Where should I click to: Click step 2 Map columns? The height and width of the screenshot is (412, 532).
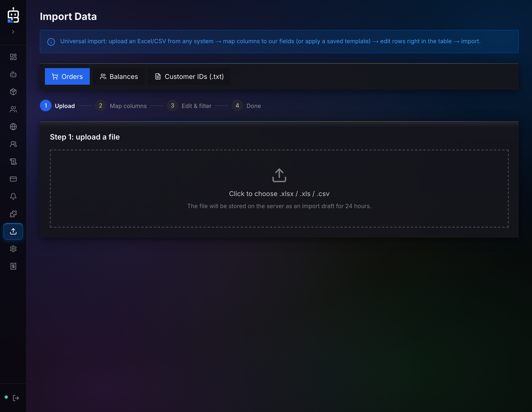pyautogui.click(x=121, y=106)
